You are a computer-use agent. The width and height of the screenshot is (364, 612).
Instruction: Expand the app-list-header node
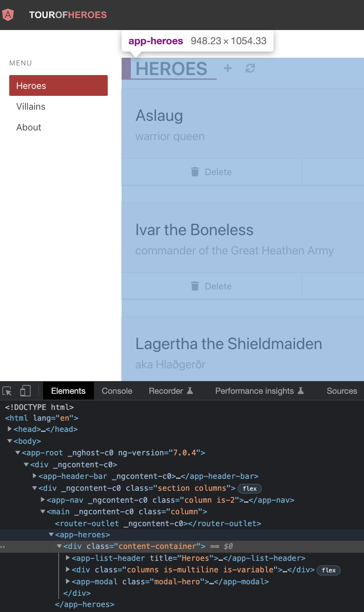68,558
